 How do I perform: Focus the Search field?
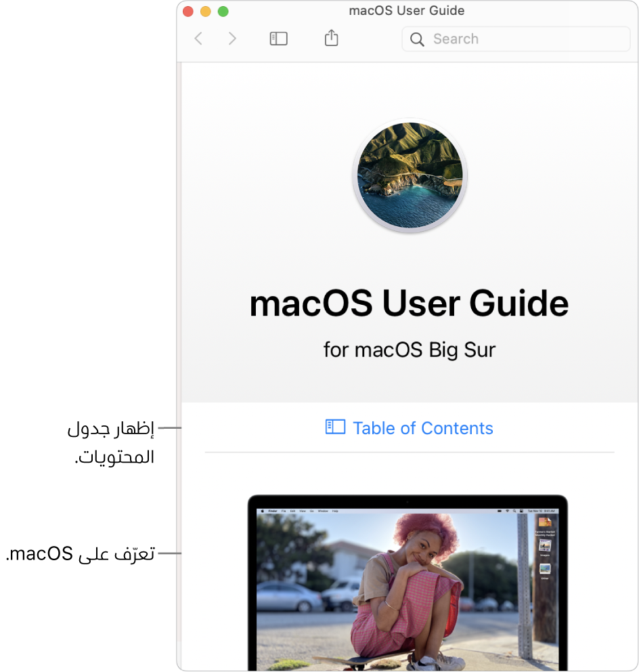(x=516, y=39)
